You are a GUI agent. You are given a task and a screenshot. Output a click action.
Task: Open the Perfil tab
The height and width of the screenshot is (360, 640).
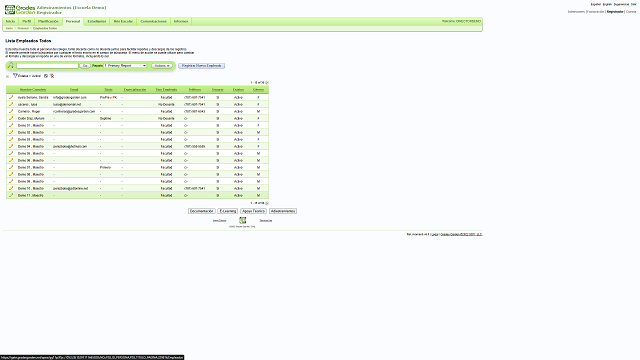click(x=27, y=21)
